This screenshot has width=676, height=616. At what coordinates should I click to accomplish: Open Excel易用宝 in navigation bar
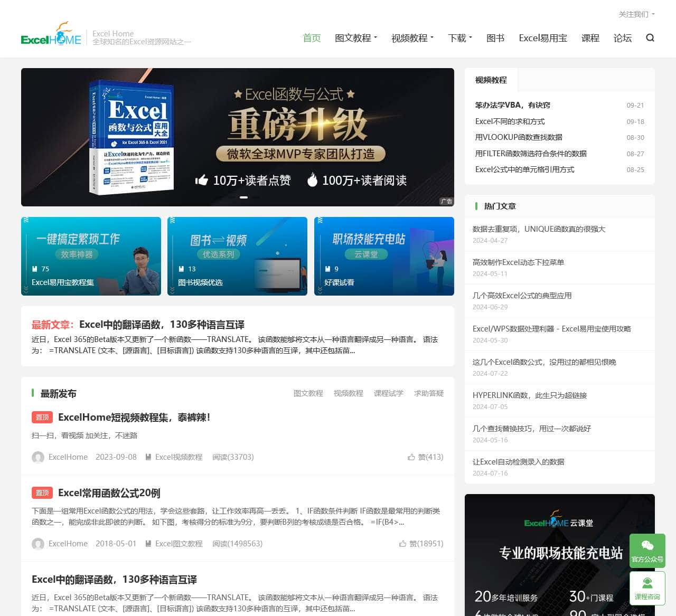(x=543, y=38)
